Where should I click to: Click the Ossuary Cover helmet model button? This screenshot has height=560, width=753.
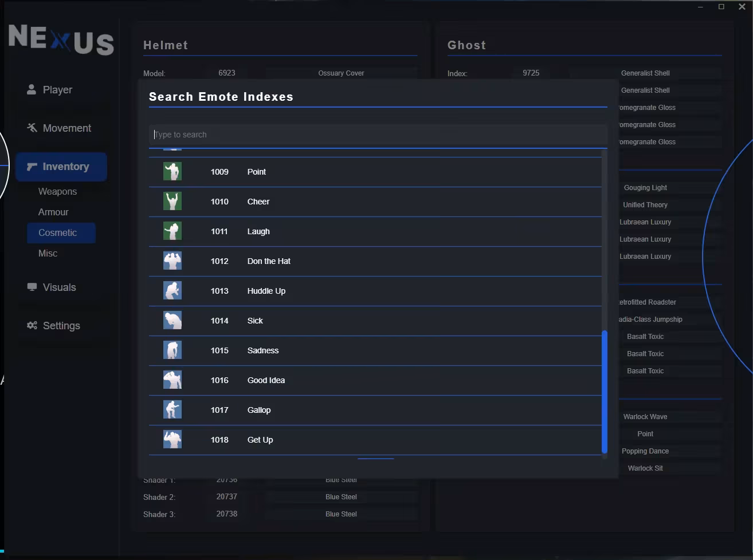pos(341,73)
